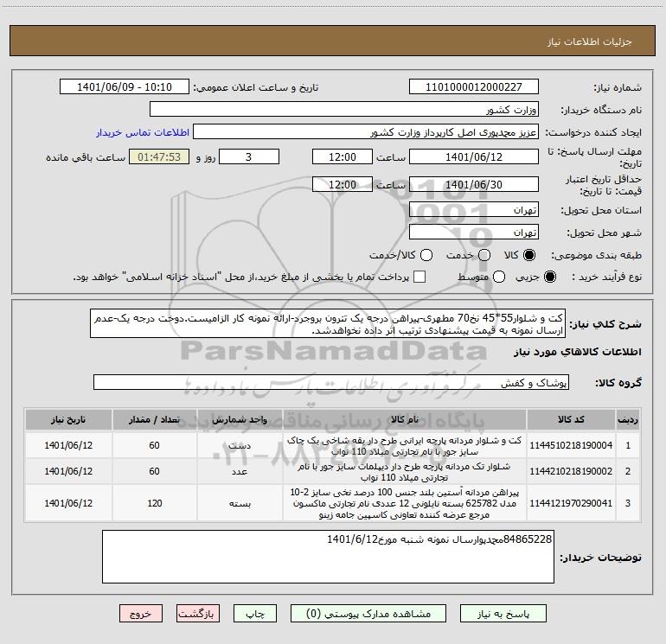Click the خروج exit button
666x644 pixels.
[141, 614]
